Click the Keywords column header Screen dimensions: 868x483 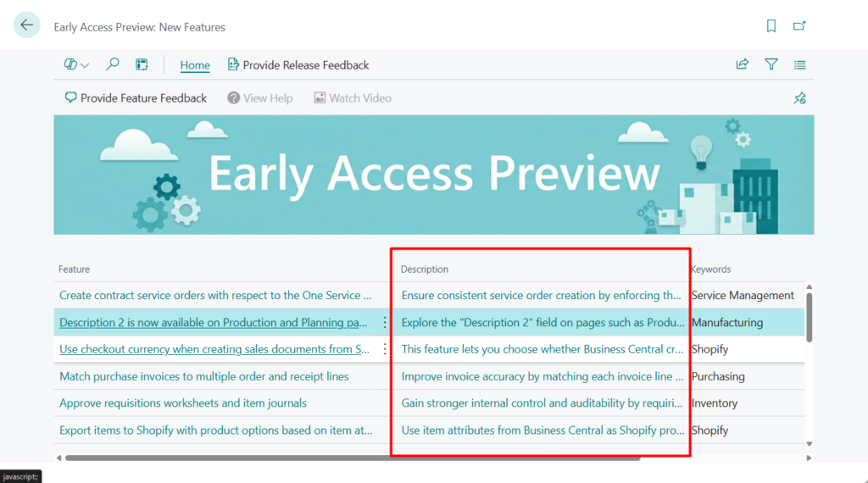(x=710, y=269)
